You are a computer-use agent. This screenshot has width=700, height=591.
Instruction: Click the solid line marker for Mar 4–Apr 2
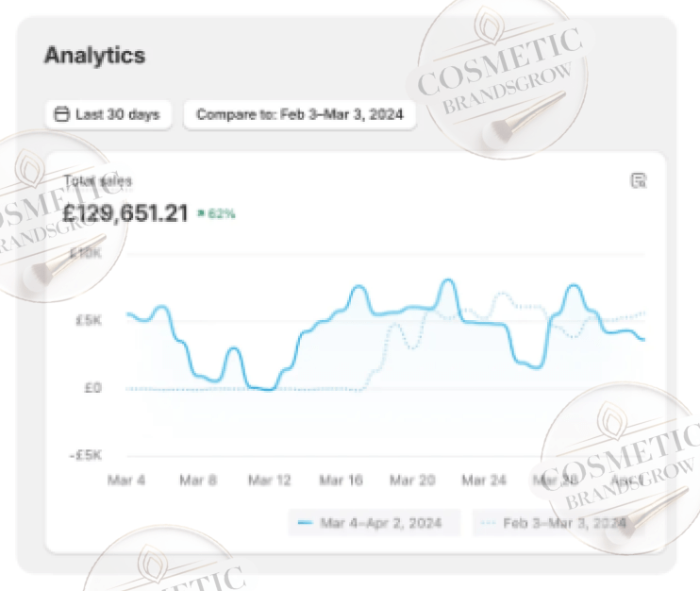(x=305, y=522)
